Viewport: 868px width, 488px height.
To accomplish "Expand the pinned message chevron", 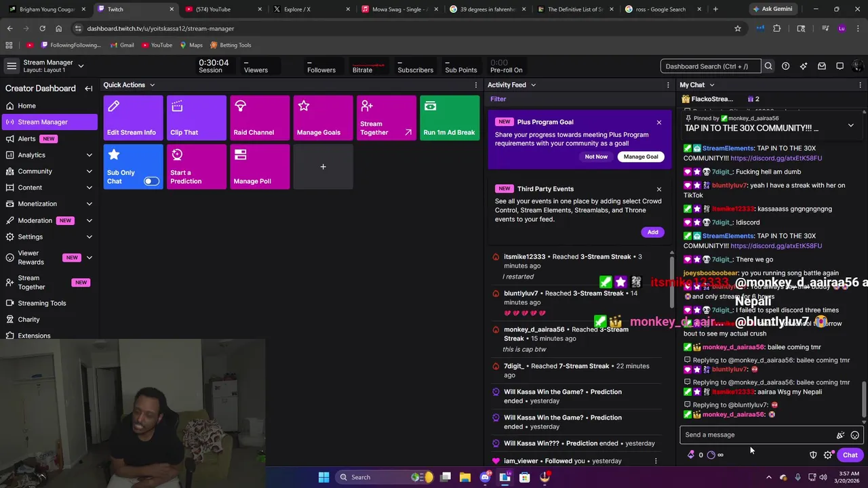I will (850, 125).
